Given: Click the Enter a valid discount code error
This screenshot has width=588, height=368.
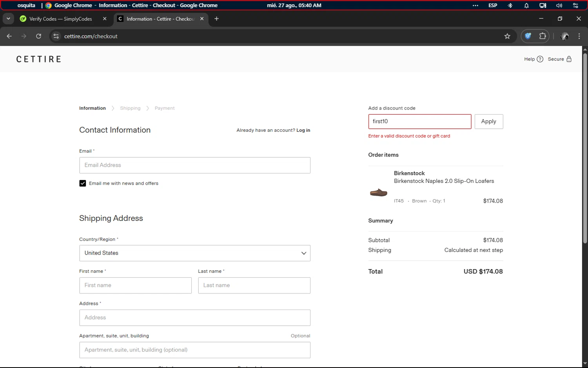Looking at the screenshot, I should (x=409, y=136).
